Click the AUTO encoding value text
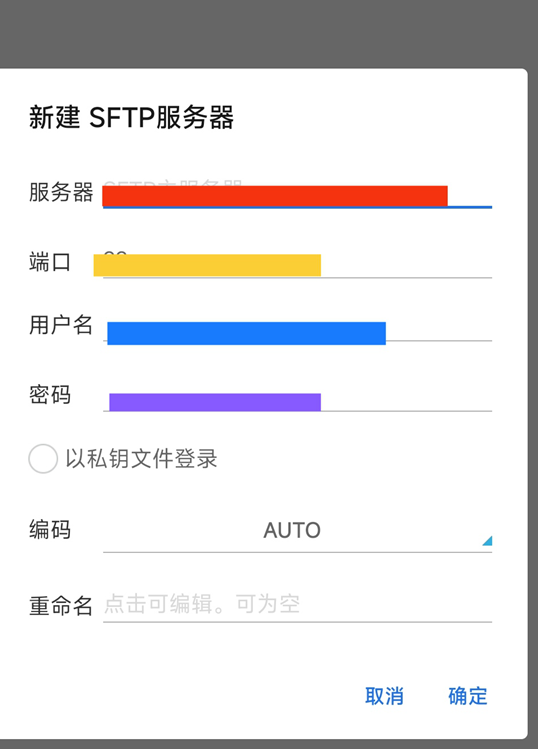The image size is (538, 749). tap(292, 531)
